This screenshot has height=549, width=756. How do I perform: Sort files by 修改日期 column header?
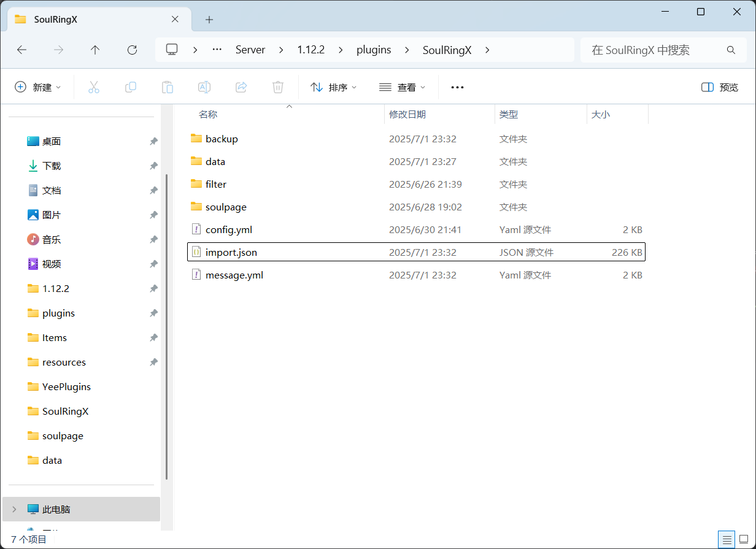(407, 114)
